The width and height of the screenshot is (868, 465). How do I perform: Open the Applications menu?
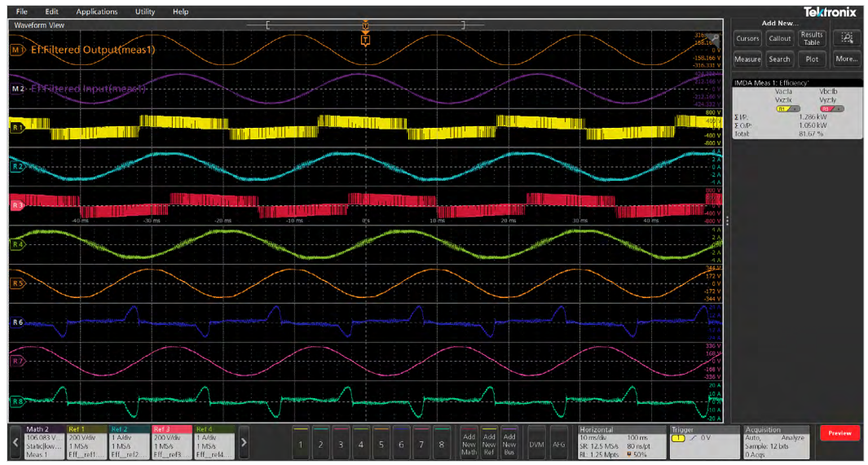coord(96,12)
